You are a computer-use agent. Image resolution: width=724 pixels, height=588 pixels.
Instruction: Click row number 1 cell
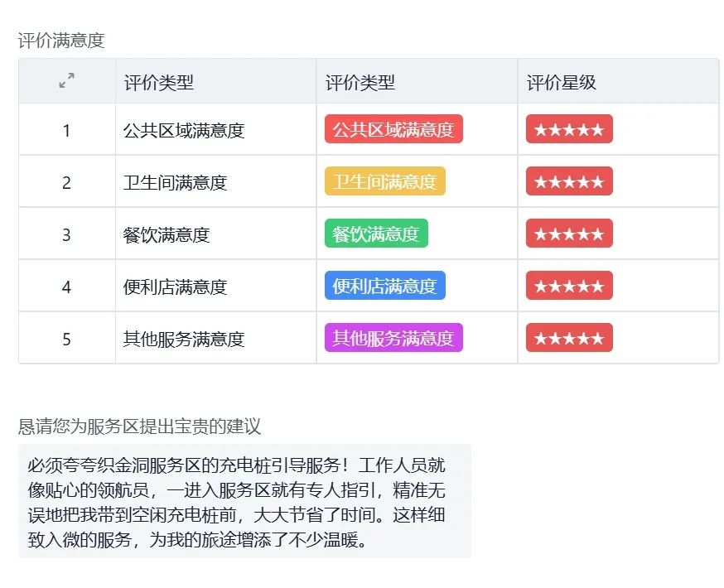67,130
